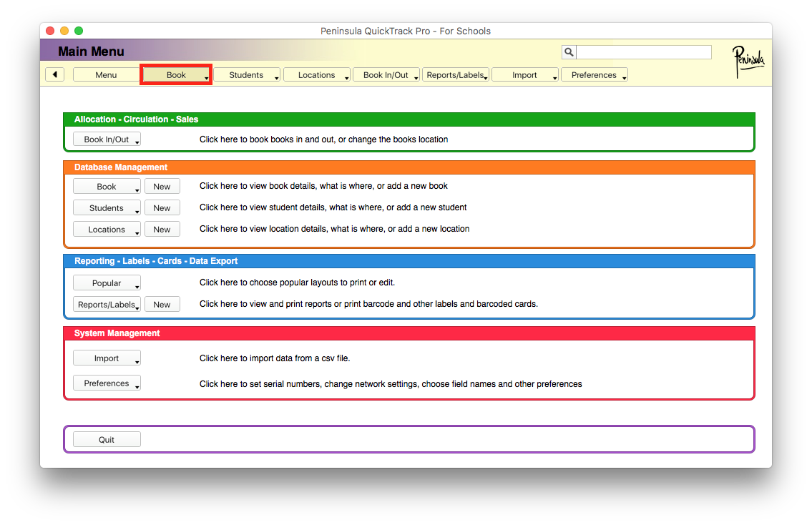Click text about setting serial numbers
This screenshot has width=812, height=525.
(x=391, y=384)
